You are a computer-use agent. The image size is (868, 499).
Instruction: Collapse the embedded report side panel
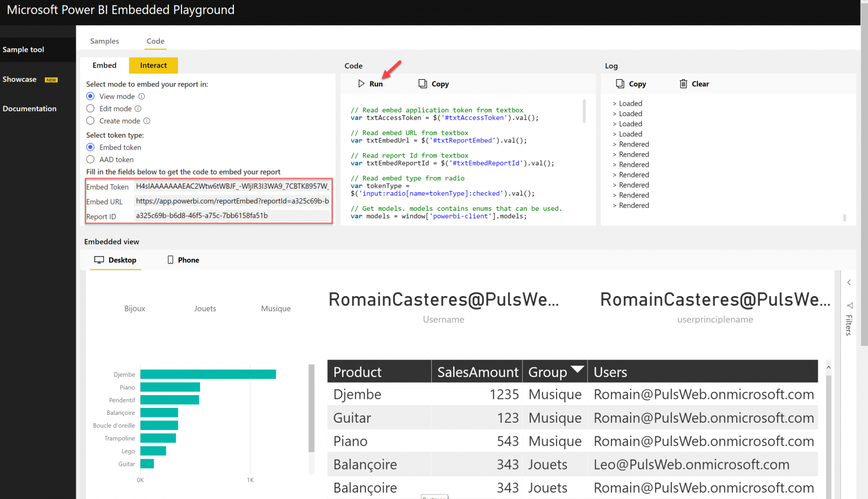click(x=849, y=282)
